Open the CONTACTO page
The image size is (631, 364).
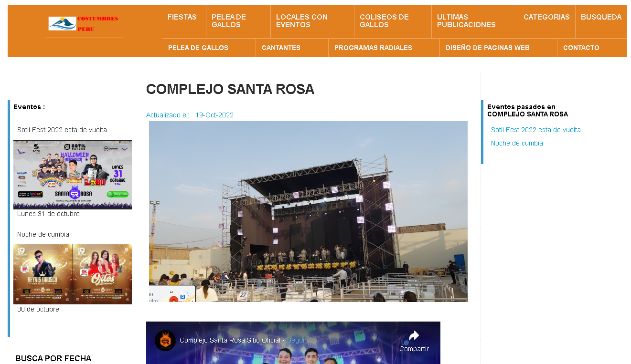tap(581, 48)
